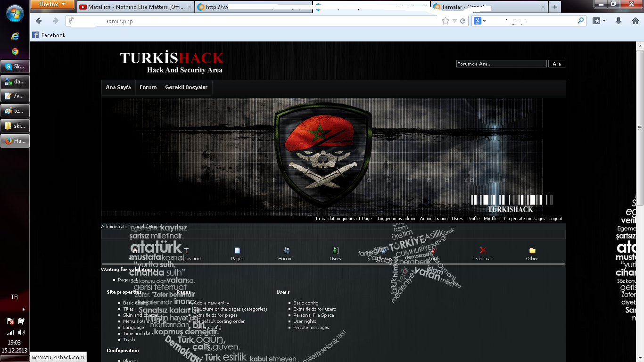Screen dimensions: 644x362
Task: Bookmark this page with star icon
Action: tap(445, 21)
